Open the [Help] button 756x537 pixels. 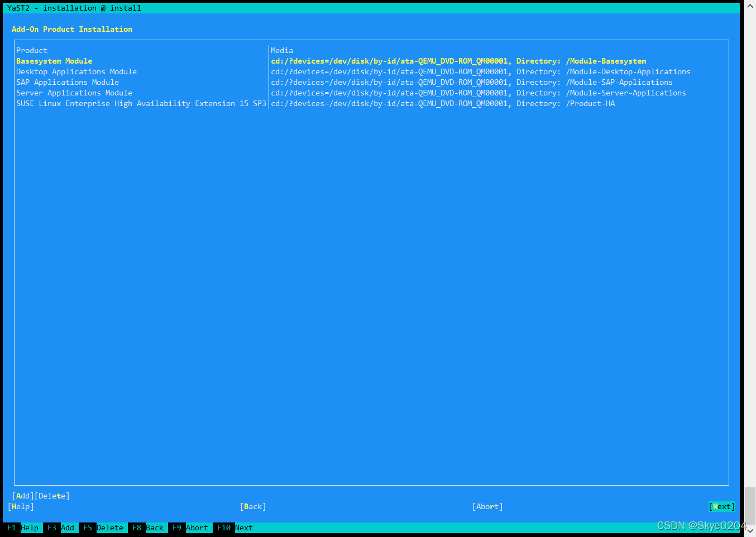[21, 507]
